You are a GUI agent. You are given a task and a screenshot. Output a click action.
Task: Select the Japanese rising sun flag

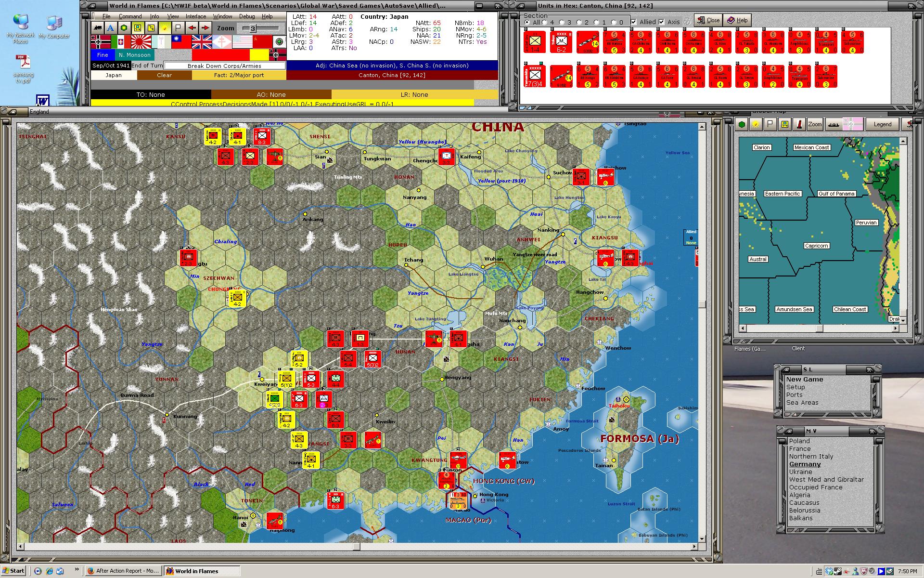tap(141, 42)
